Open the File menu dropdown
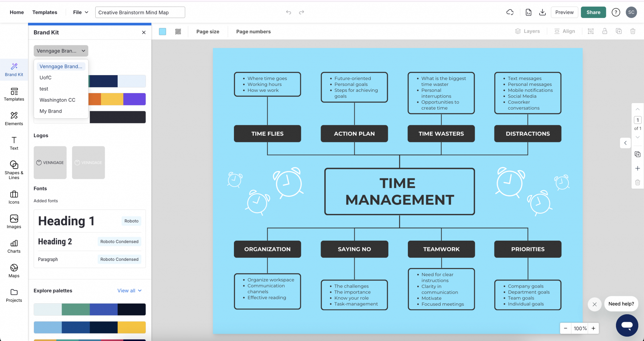The width and height of the screenshot is (644, 341). 80,12
